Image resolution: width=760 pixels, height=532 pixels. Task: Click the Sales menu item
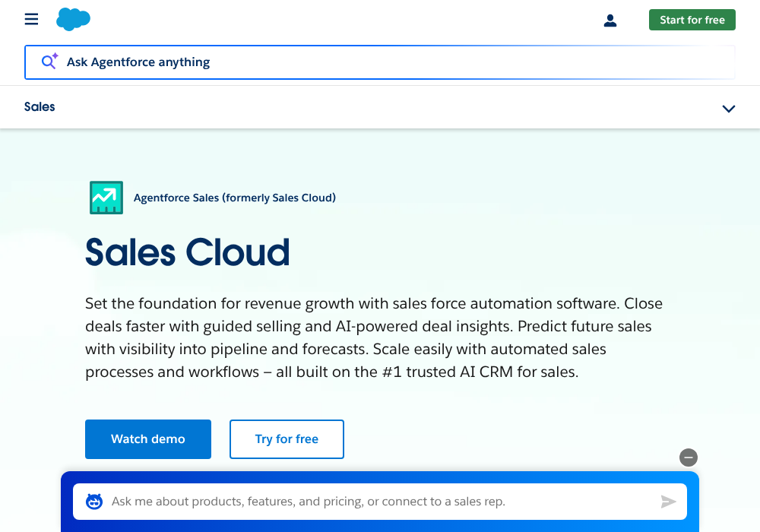tap(40, 106)
